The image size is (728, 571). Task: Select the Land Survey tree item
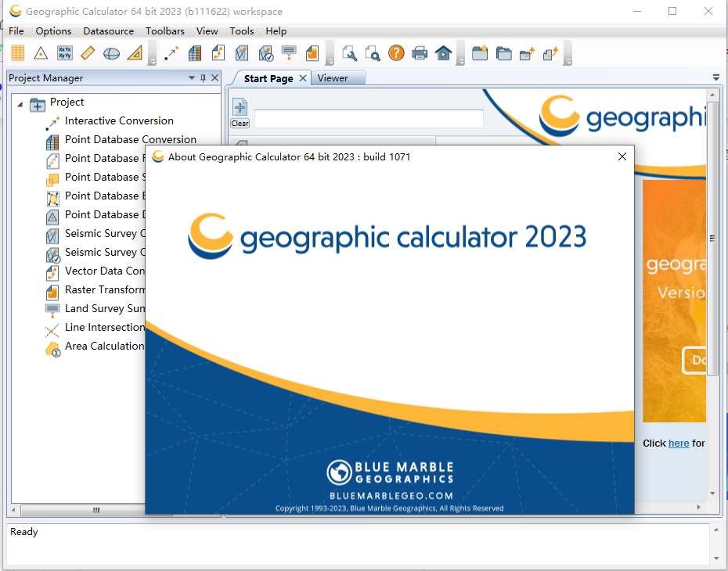104,308
